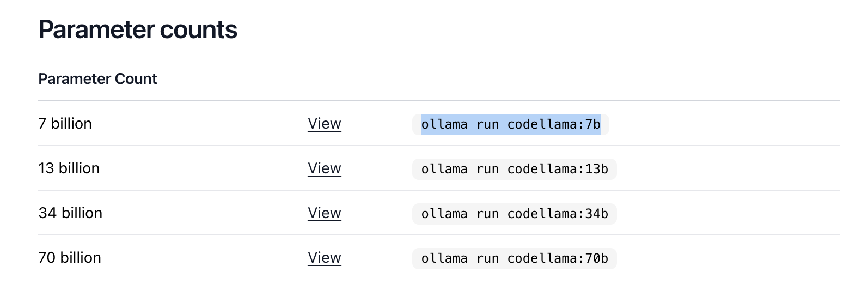Open the View link for 13 billion

coord(325,168)
